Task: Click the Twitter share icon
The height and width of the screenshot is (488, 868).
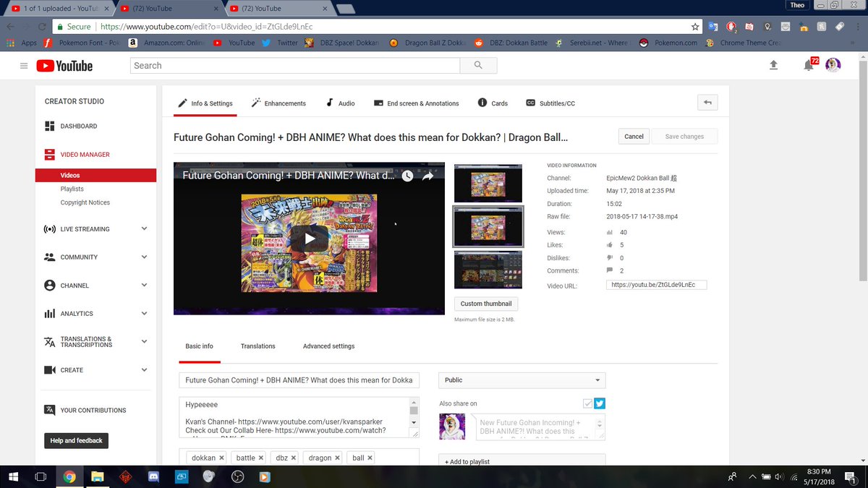Action: point(600,403)
